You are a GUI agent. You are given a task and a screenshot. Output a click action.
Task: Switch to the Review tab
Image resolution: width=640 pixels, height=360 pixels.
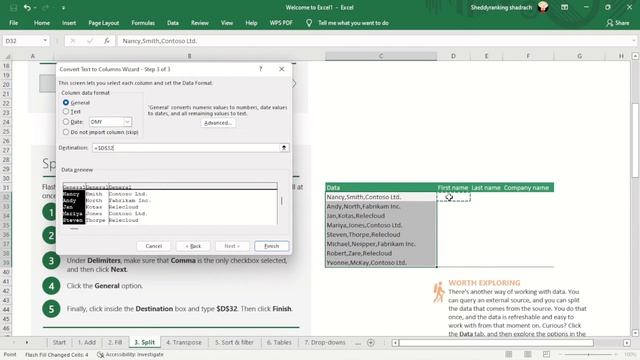(x=200, y=23)
